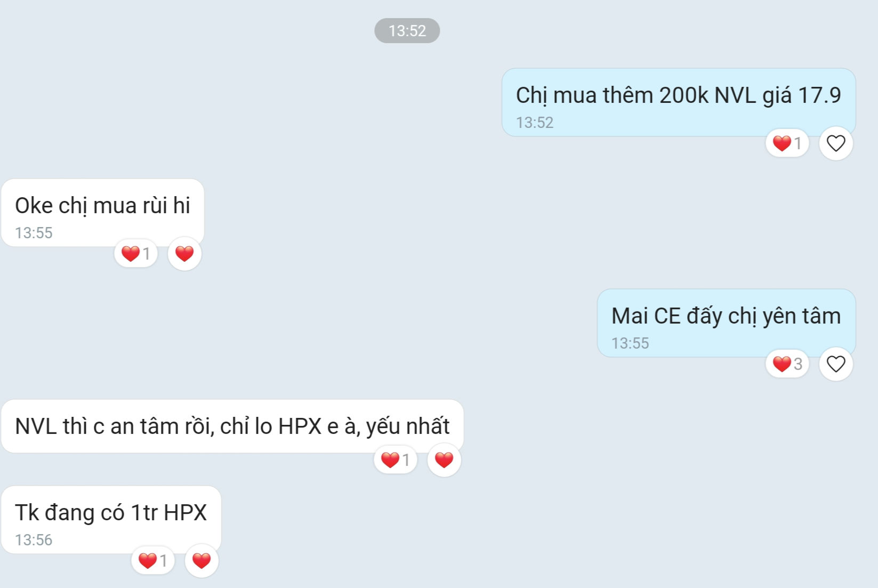Select the 'Mai CE đấy chị yên tâm' bubble
Viewport: 878px width, 588px height.
pos(727,323)
